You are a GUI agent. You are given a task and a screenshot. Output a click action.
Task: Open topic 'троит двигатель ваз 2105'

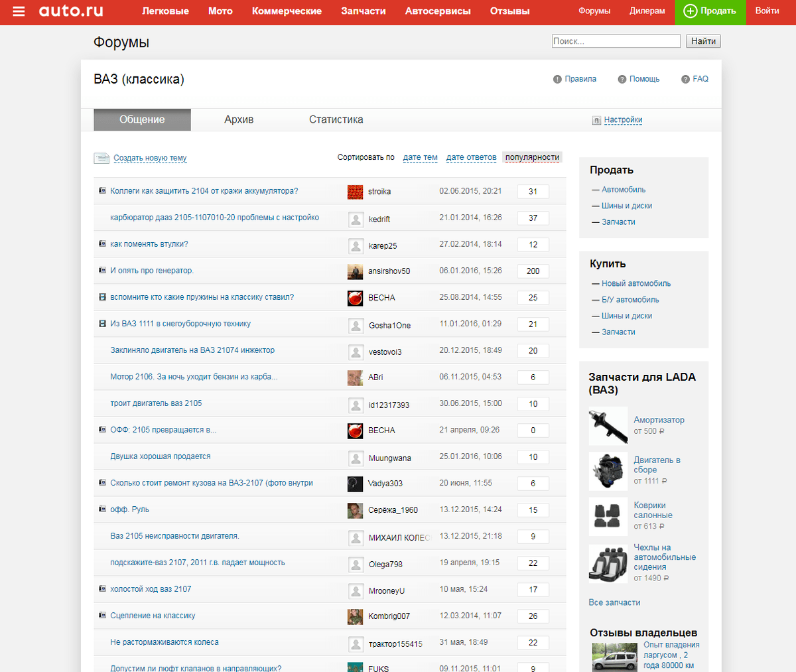point(156,403)
